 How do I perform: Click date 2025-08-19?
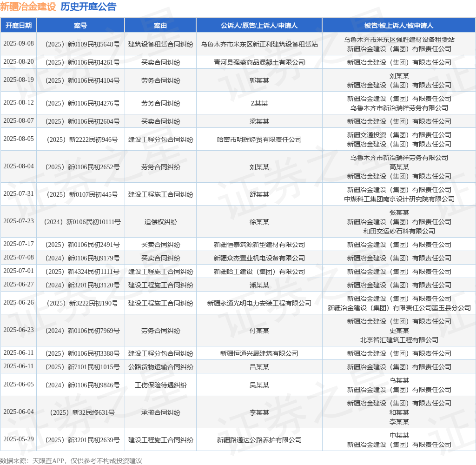(19, 80)
